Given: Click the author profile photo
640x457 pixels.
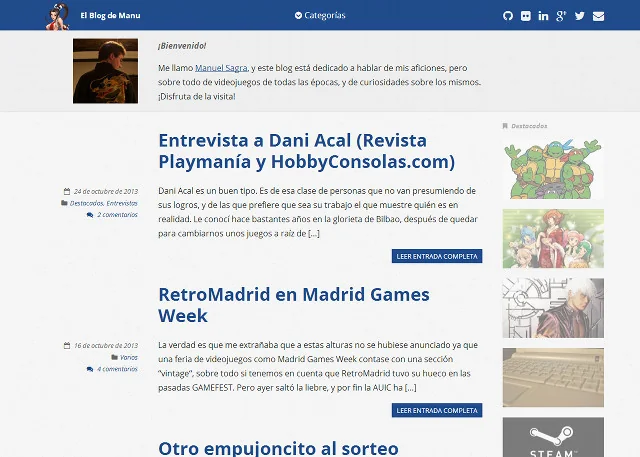Looking at the screenshot, I should 105,71.
